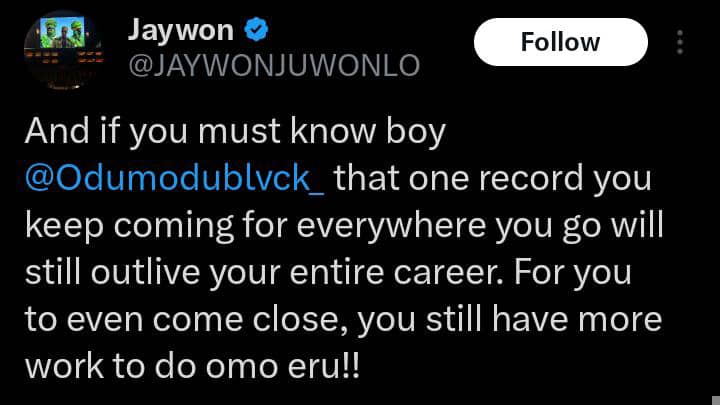The height and width of the screenshot is (405, 720).
Task: Click the line starting 'keep coming for everywhere'
Action: click(344, 226)
